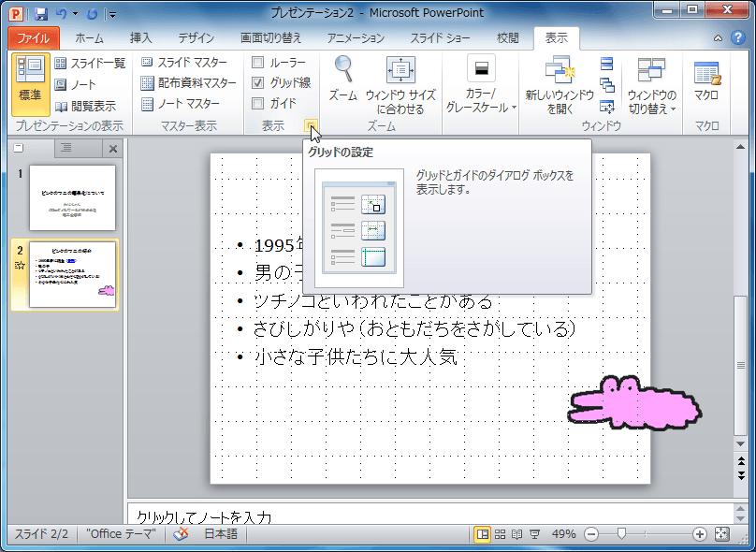Switch to 閲覧表示 reading view

tap(85, 106)
